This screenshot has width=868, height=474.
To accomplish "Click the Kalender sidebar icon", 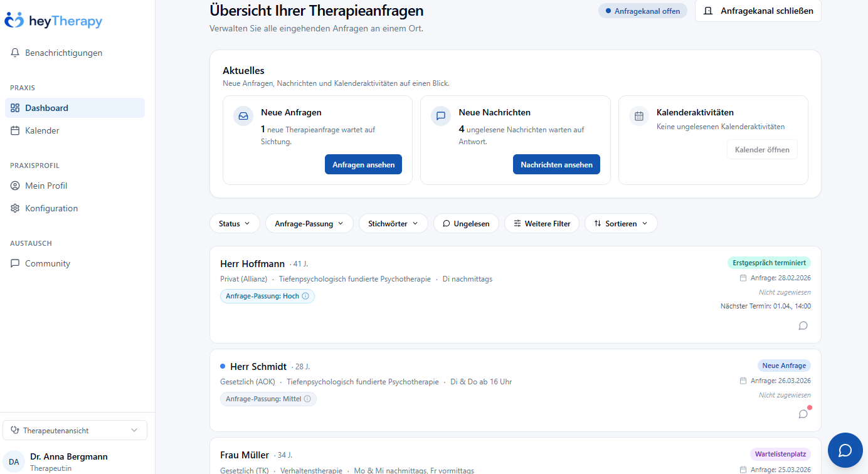I will click(15, 130).
